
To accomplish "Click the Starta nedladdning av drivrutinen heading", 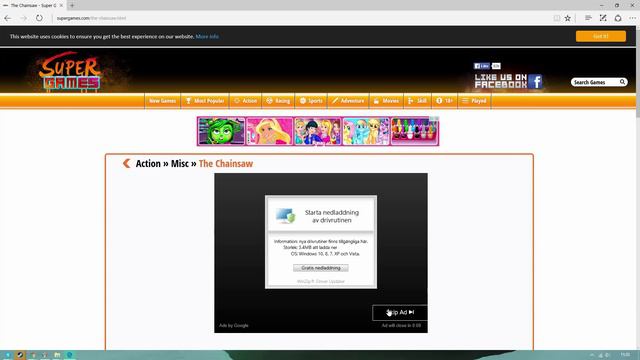I will pos(332,216).
